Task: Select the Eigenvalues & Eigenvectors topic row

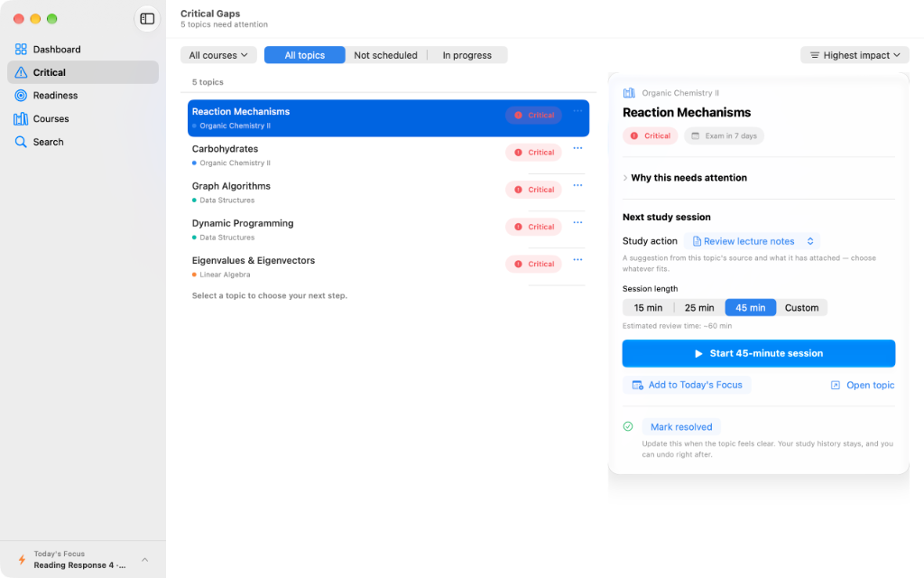Action: click(388, 266)
